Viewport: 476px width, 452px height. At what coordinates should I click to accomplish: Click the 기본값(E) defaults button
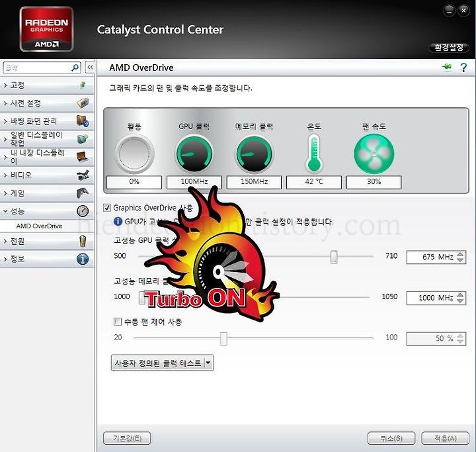coord(127,438)
